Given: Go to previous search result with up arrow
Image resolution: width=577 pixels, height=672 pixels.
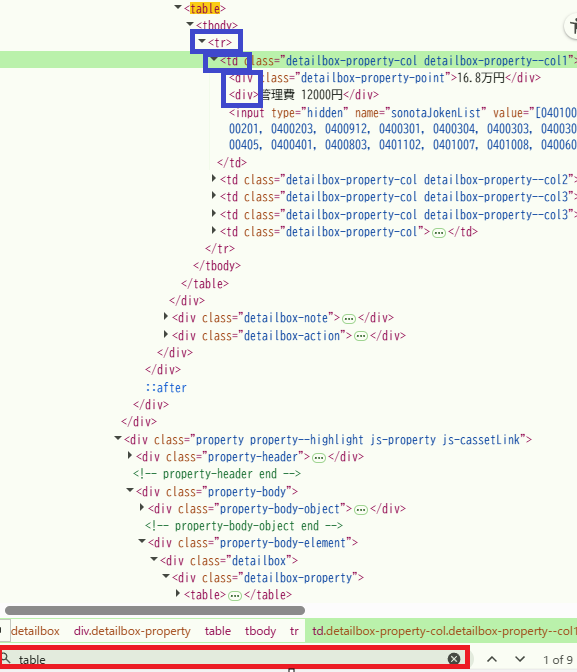Looking at the screenshot, I should pyautogui.click(x=492, y=659).
